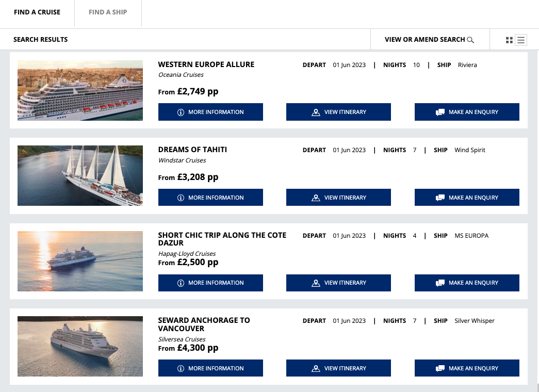Switch to list view layout icon

pyautogui.click(x=521, y=40)
